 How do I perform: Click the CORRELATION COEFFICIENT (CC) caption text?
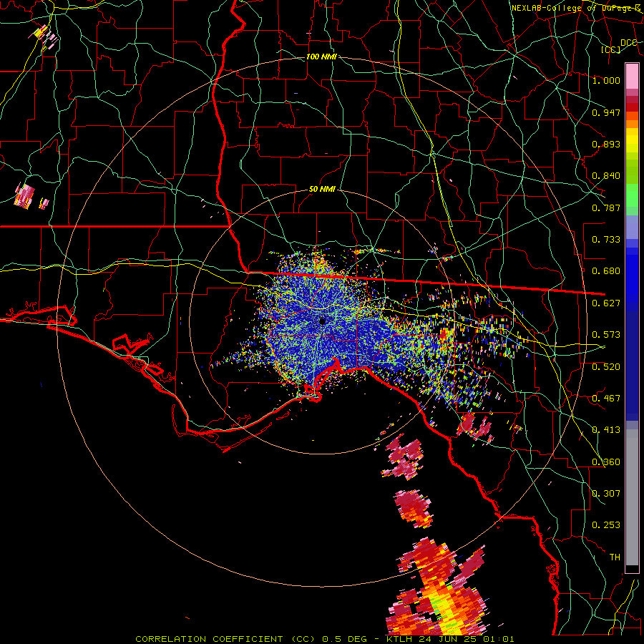[x=225, y=639]
